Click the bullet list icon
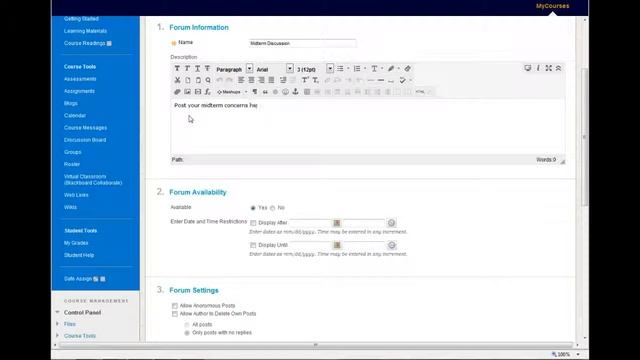 [x=340, y=69]
